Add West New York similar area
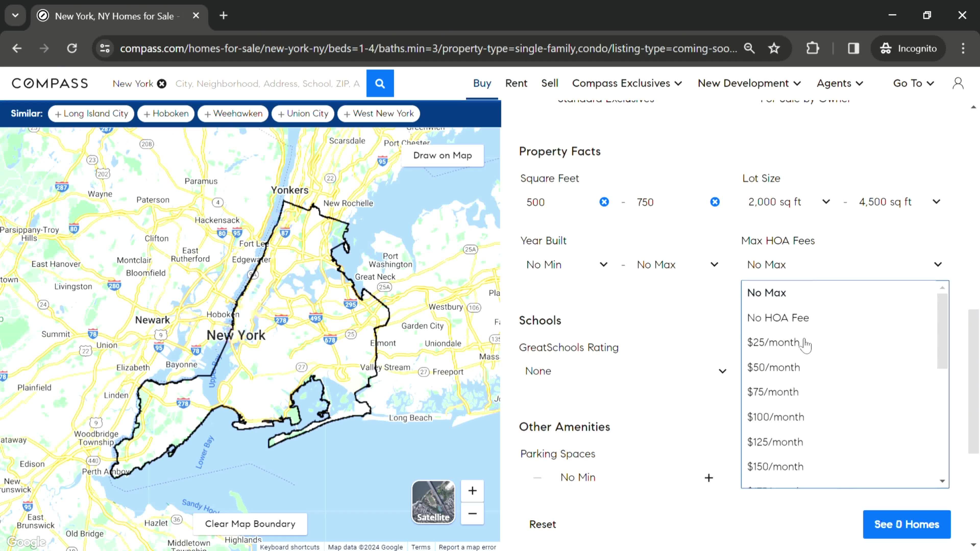Viewport: 980px width, 551px height. (378, 113)
